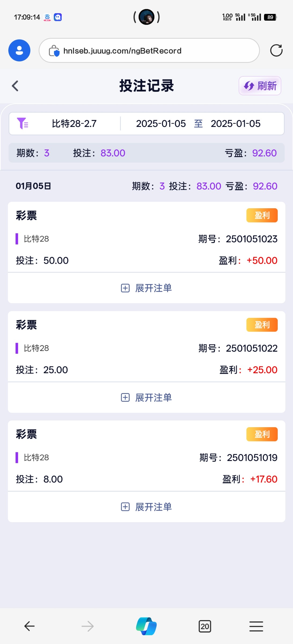The width and height of the screenshot is (293, 644).
Task: Open the browser hamburger menu
Action: tap(256, 626)
